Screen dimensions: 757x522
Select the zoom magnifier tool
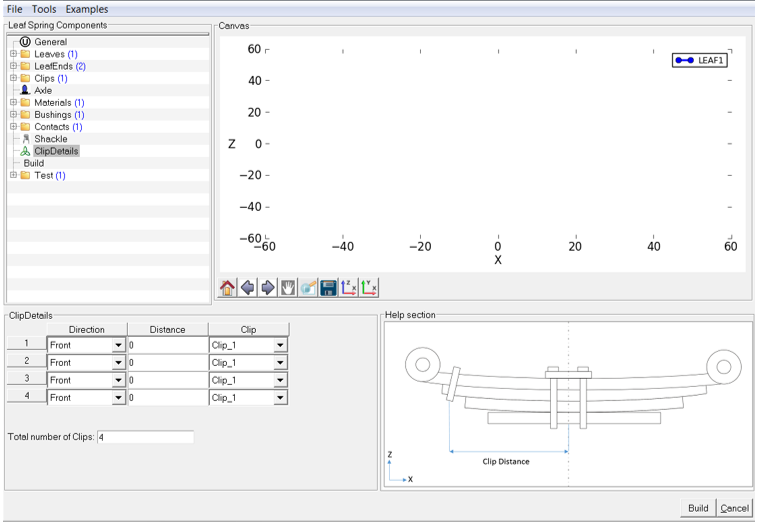(x=308, y=288)
